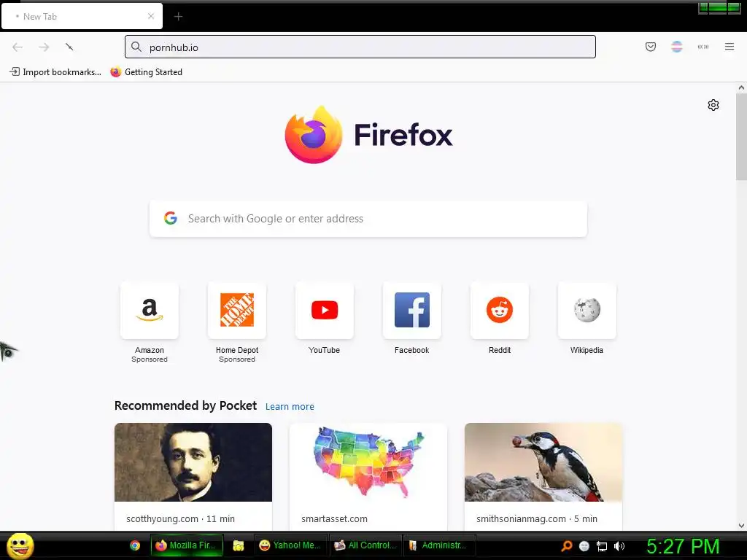Click the smartasset.com source label

click(x=334, y=518)
